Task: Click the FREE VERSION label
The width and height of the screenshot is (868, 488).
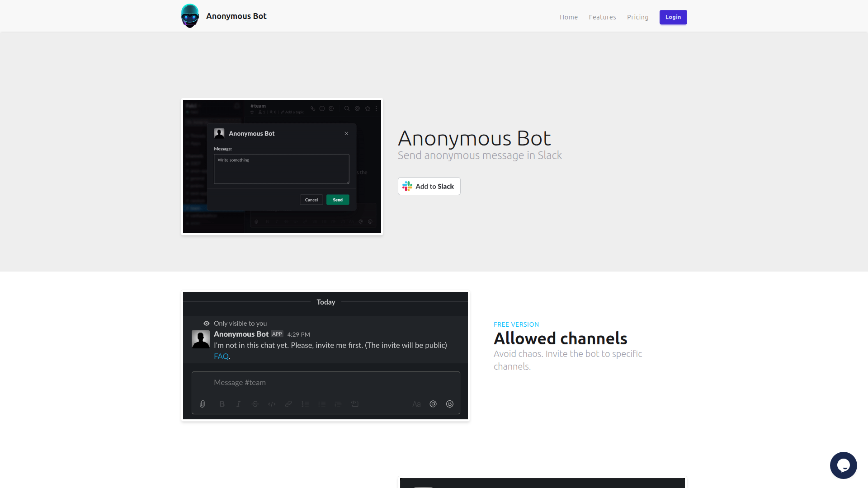Action: coord(516,324)
